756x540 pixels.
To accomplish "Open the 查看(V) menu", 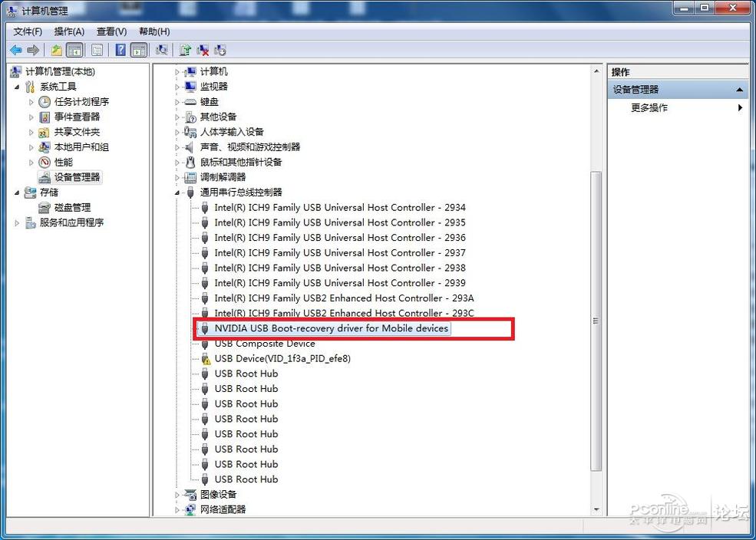I will [x=110, y=31].
